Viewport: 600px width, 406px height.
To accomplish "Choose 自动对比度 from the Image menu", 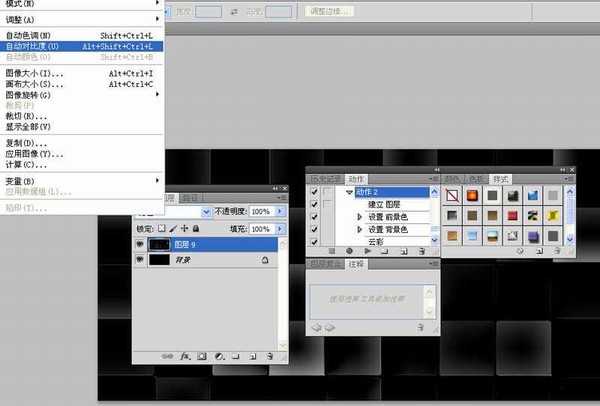I will tap(40, 46).
